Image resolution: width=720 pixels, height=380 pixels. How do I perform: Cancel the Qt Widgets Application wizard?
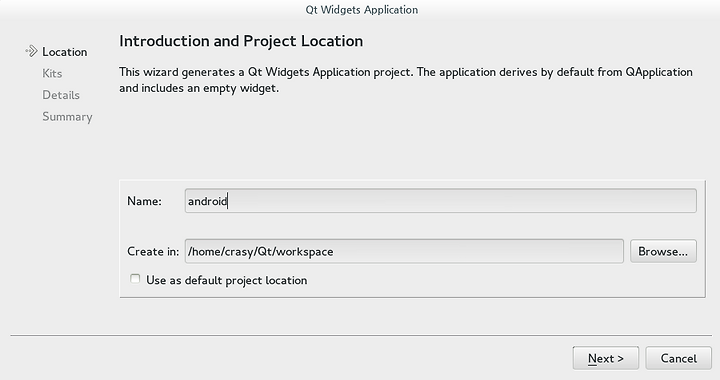[678, 358]
